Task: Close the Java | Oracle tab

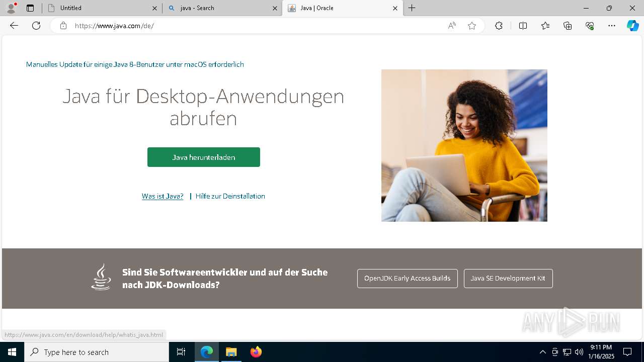Action: [x=395, y=8]
